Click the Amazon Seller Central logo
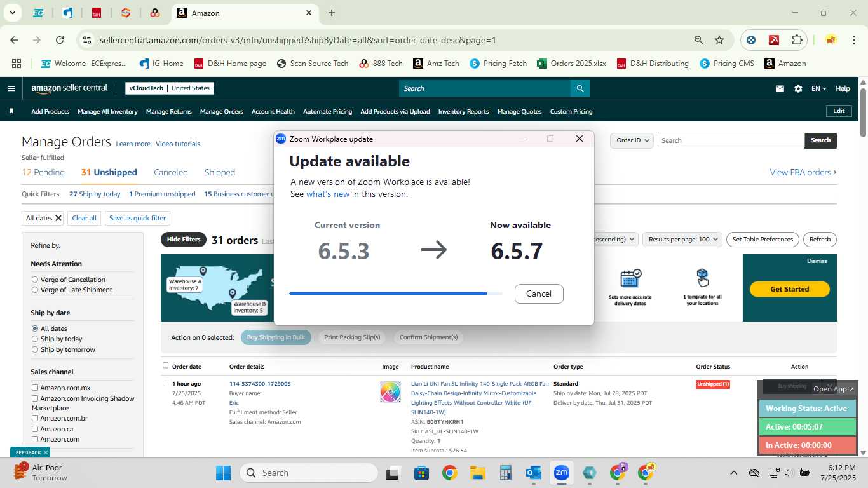The image size is (868, 488). point(69,88)
